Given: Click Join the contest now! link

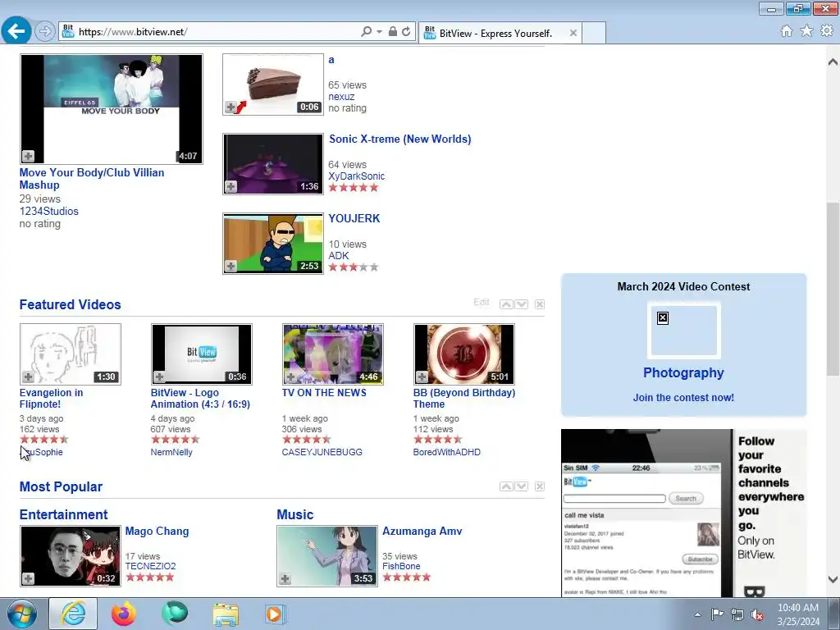Looking at the screenshot, I should tap(683, 398).
